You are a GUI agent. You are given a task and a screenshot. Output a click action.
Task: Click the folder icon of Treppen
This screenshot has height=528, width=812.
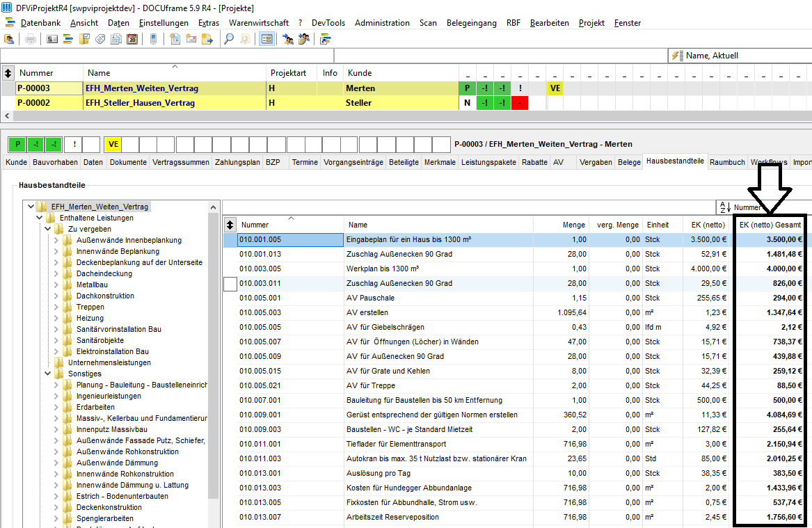[x=67, y=307]
